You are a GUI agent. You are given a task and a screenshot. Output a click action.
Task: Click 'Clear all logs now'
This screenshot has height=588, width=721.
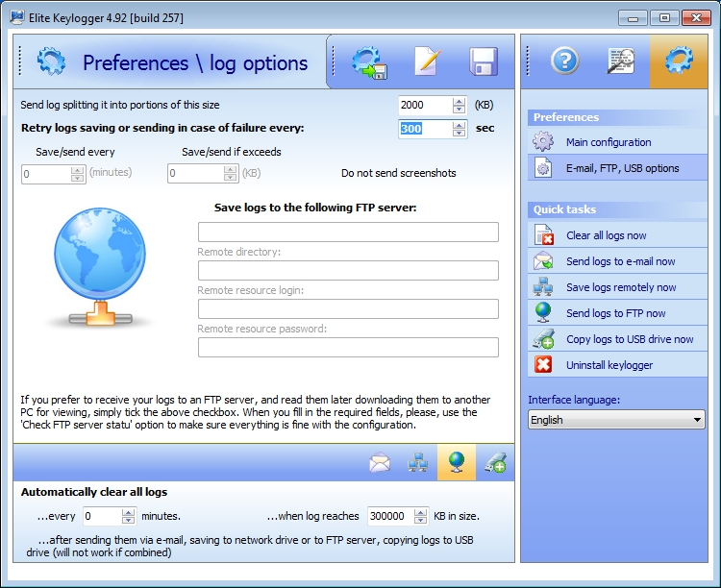(606, 235)
